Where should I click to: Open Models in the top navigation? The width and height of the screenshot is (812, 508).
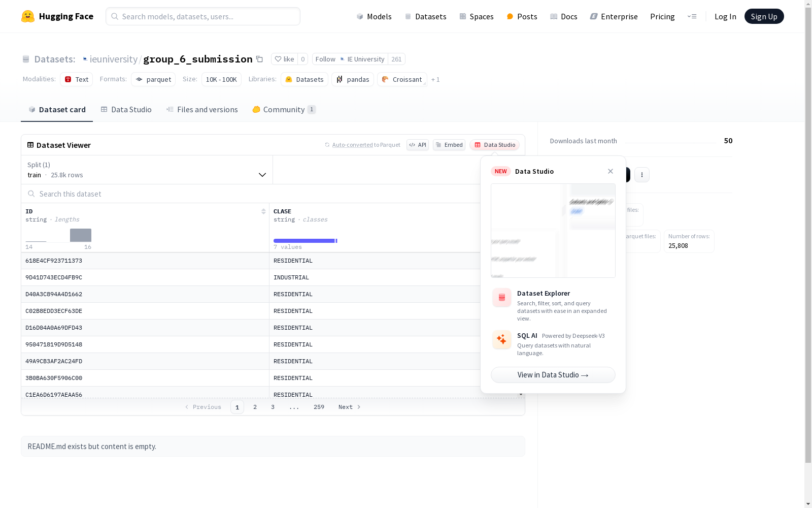[x=374, y=16]
